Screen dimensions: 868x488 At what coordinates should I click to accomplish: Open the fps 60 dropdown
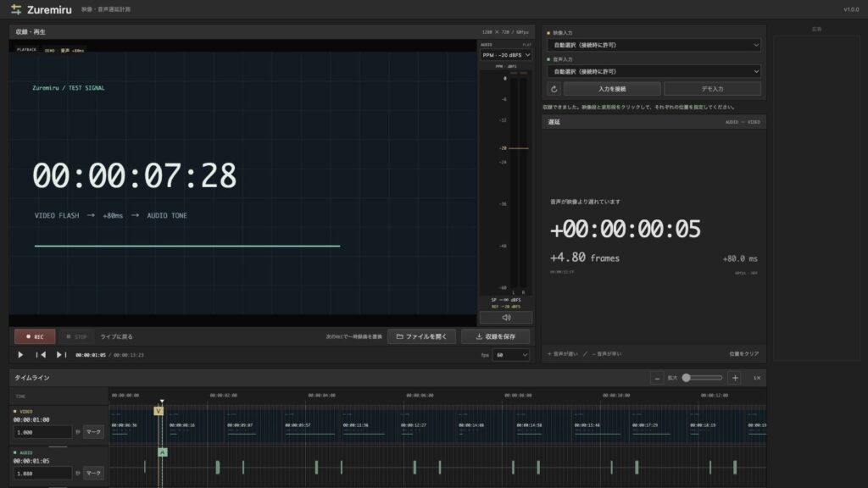[x=511, y=355]
